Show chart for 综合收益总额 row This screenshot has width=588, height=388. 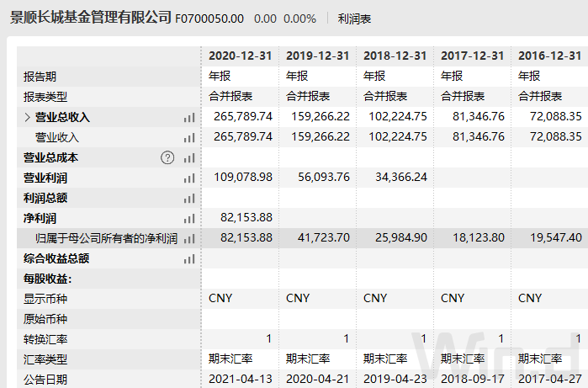point(189,259)
